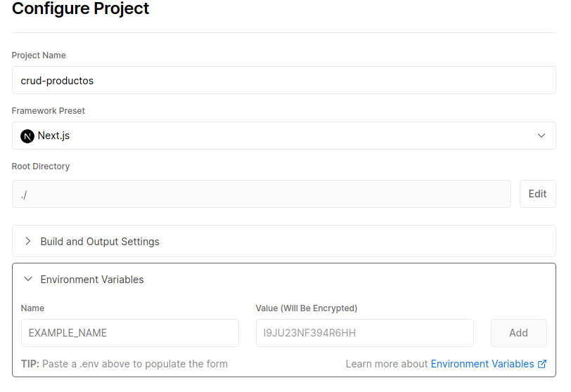The width and height of the screenshot is (571, 392).
Task: Focus the EXAMPLE_NAME variable name input
Action: click(129, 333)
